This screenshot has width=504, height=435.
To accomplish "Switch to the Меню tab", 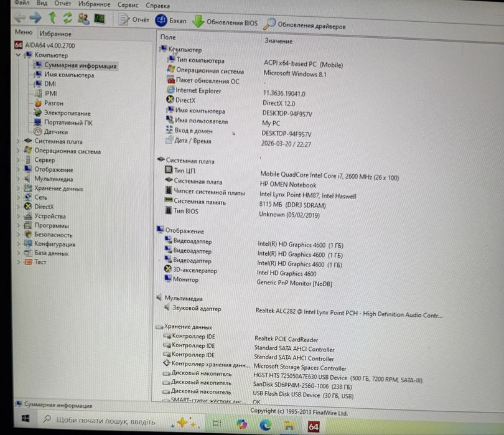I will [x=24, y=32].
